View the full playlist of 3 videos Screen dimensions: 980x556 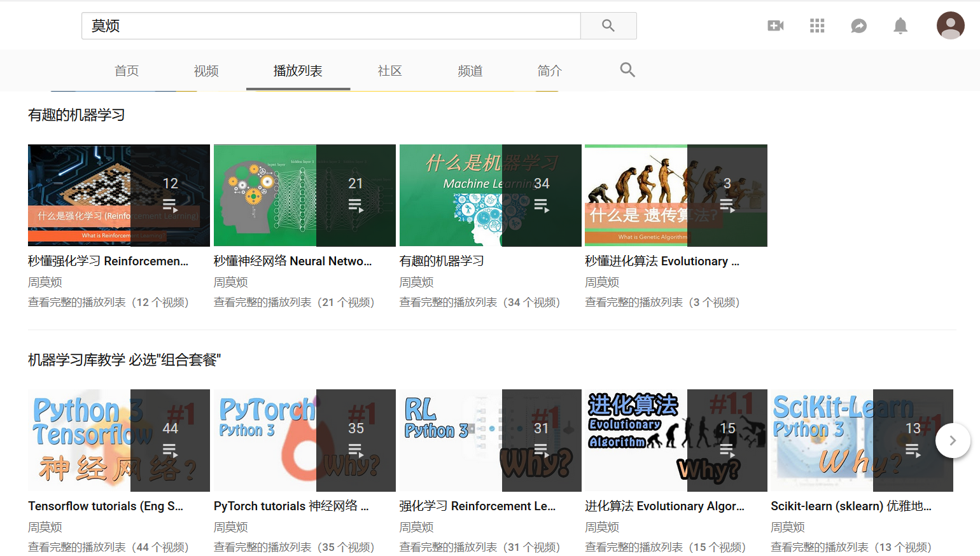click(x=662, y=302)
